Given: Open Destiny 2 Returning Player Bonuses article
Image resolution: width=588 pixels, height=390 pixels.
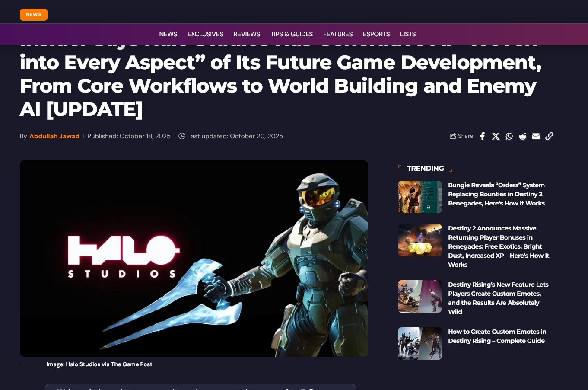Looking at the screenshot, I should coord(499,246).
